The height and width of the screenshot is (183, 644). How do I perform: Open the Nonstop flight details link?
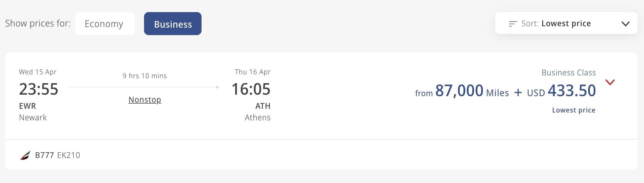pos(145,100)
